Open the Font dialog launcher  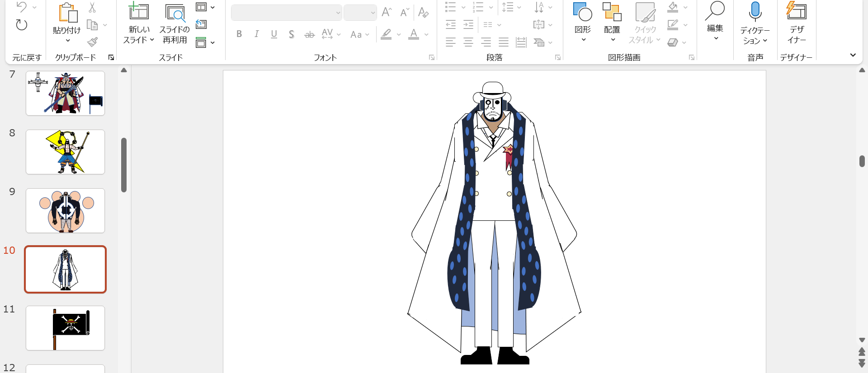coord(432,57)
